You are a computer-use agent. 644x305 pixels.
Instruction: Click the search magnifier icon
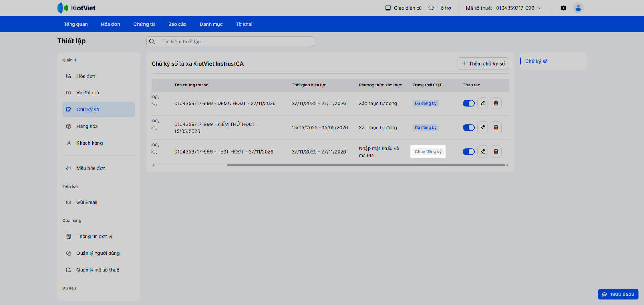(x=152, y=41)
